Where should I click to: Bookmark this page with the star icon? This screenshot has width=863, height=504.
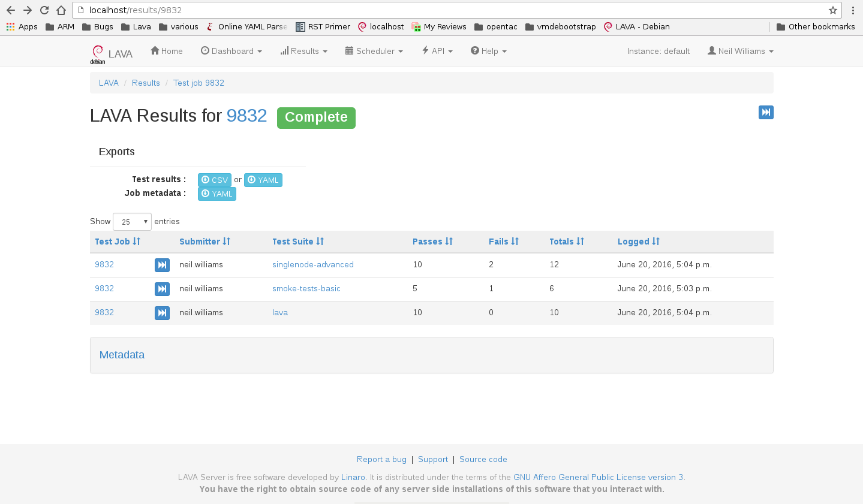click(832, 10)
